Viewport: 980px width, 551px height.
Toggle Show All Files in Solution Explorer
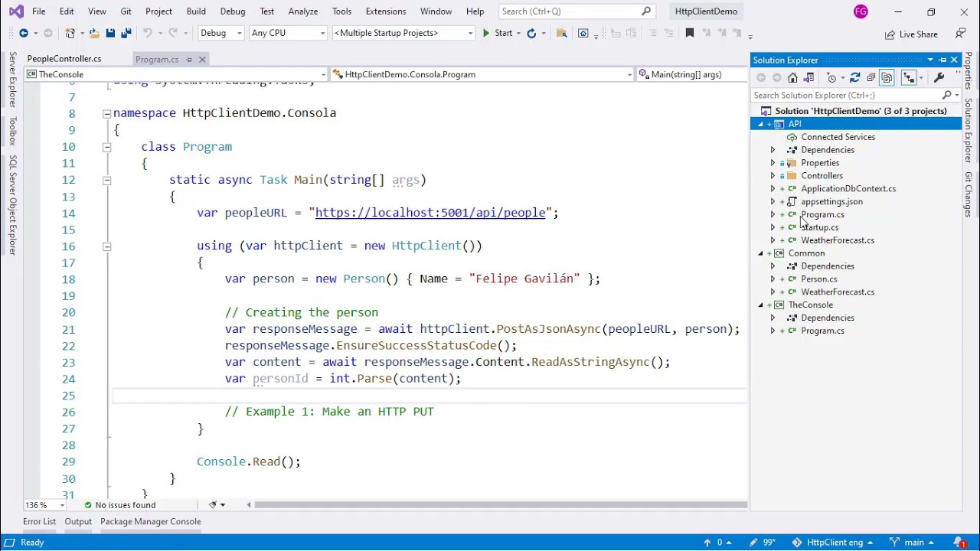point(887,77)
